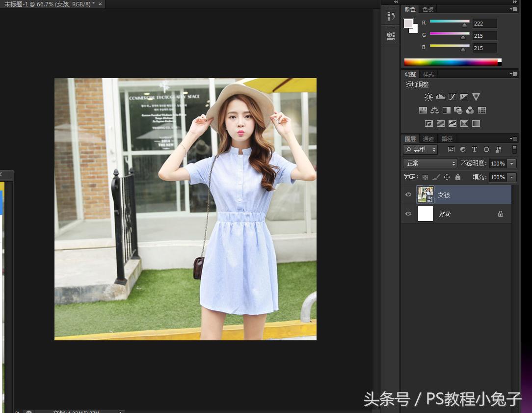This screenshot has height=413, width=532.
Task: Open the 填充 fill slider arrow
Action: pos(512,177)
